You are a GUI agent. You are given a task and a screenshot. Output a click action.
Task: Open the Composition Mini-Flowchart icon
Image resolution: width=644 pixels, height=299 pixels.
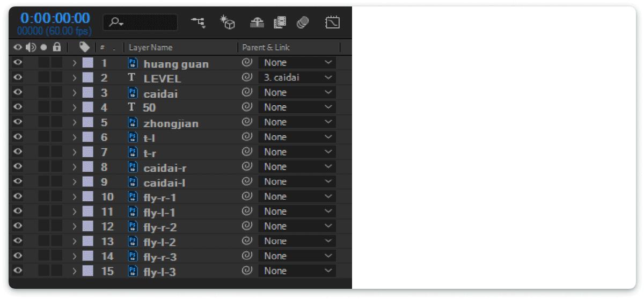click(198, 23)
